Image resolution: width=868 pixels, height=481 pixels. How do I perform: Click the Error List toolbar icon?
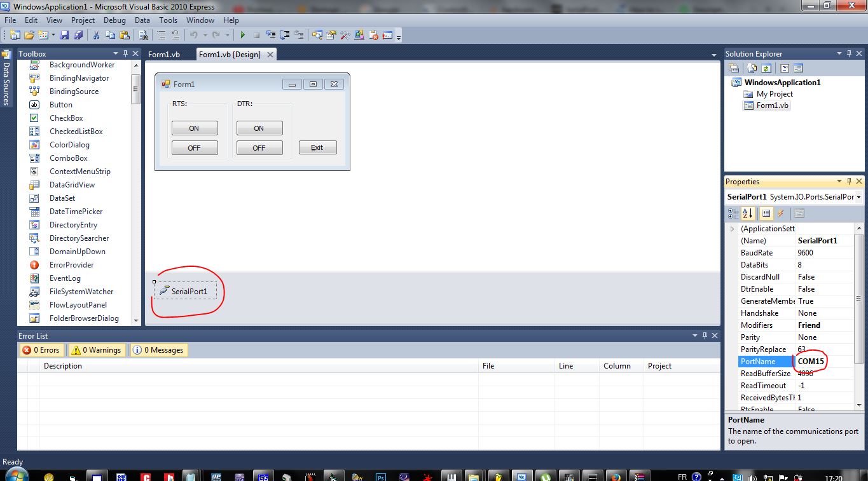pos(374,35)
